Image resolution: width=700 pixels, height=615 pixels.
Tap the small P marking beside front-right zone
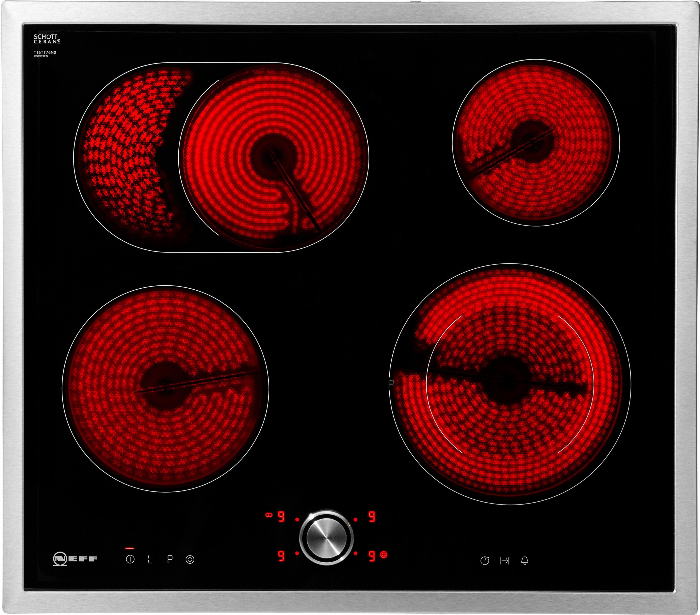[391, 383]
